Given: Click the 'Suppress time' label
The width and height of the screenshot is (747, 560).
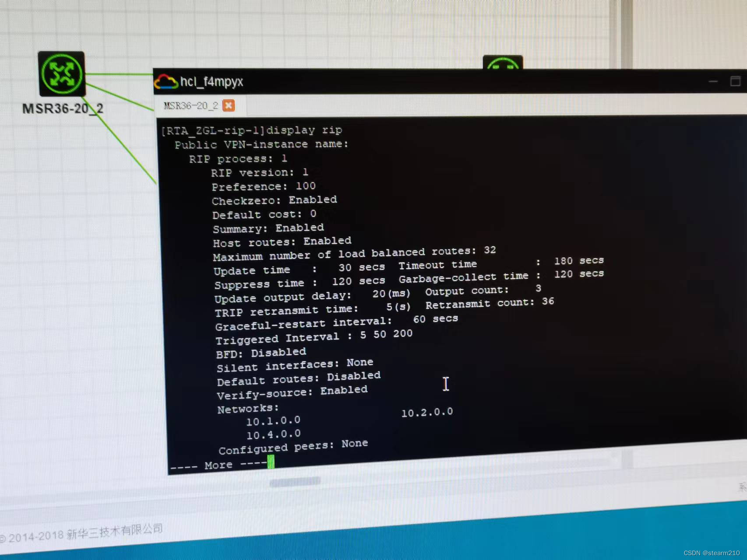Looking at the screenshot, I should [259, 284].
